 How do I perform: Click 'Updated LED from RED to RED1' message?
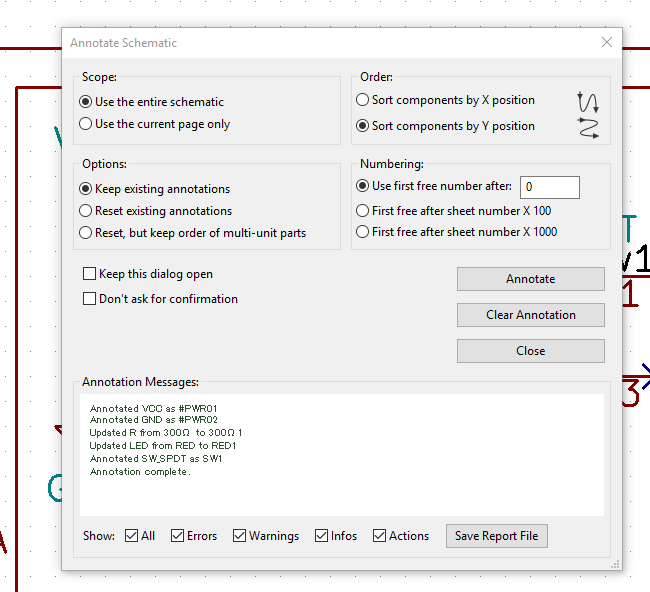click(x=163, y=446)
